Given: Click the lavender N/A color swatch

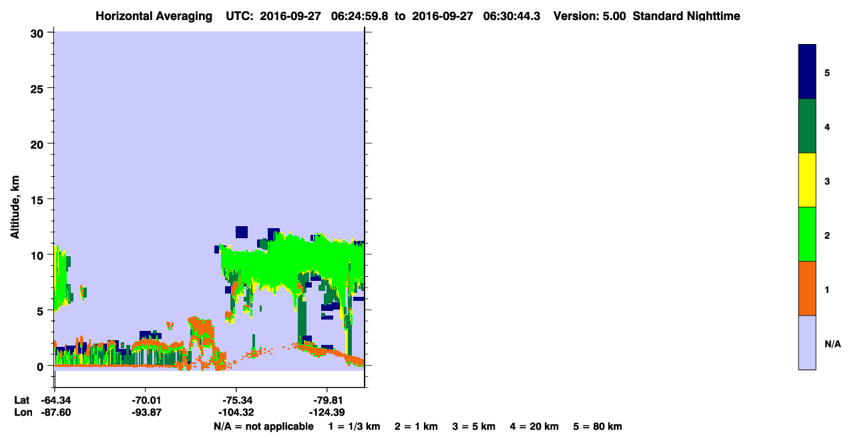Looking at the screenshot, I should (807, 342).
